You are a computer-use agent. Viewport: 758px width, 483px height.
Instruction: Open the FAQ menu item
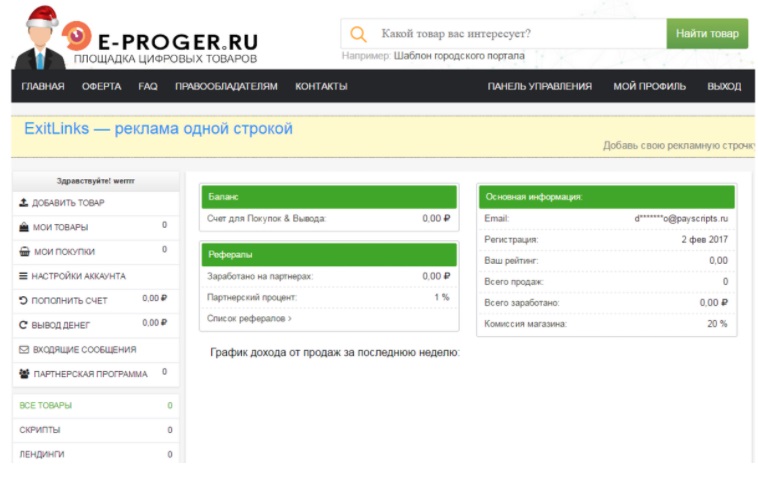[x=148, y=87]
